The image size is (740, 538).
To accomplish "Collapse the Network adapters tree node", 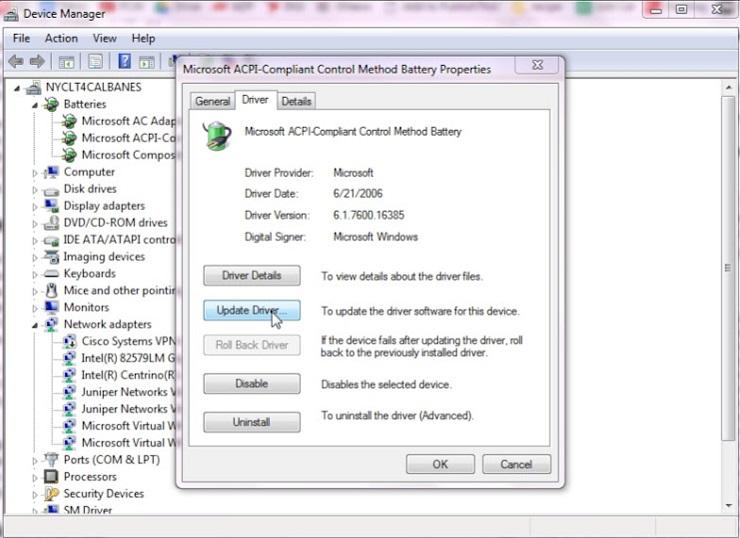I will coord(35,325).
